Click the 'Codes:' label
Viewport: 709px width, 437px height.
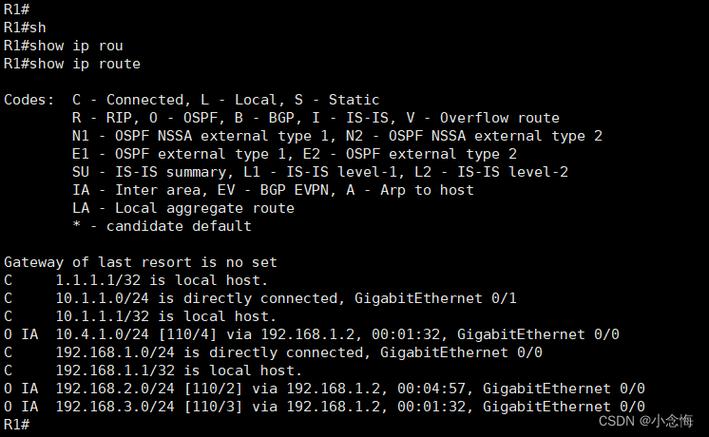29,100
